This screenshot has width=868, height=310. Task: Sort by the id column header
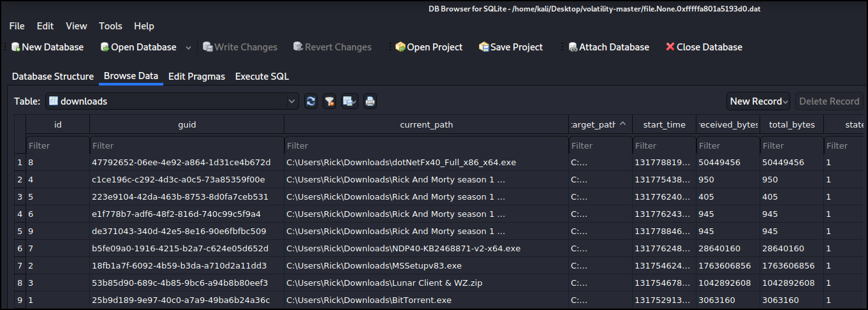click(58, 124)
